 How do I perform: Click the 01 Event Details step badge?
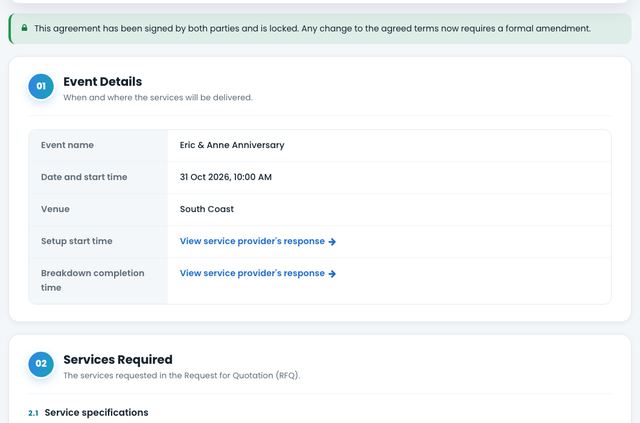[41, 86]
